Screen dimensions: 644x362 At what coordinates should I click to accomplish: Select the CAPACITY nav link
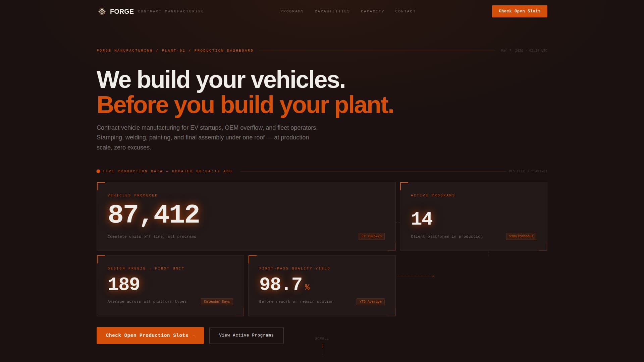(x=372, y=11)
